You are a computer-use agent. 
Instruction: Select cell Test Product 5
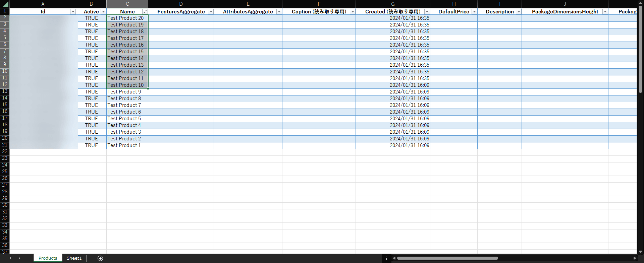pyautogui.click(x=127, y=119)
